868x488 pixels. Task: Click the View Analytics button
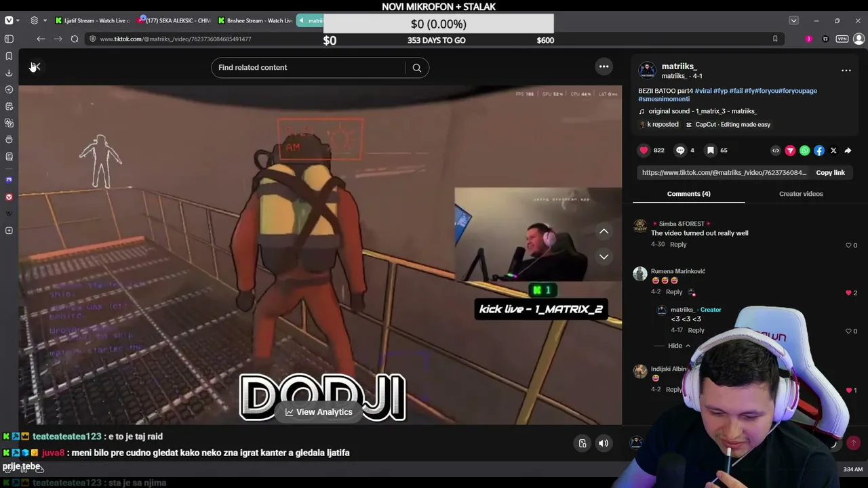319,412
